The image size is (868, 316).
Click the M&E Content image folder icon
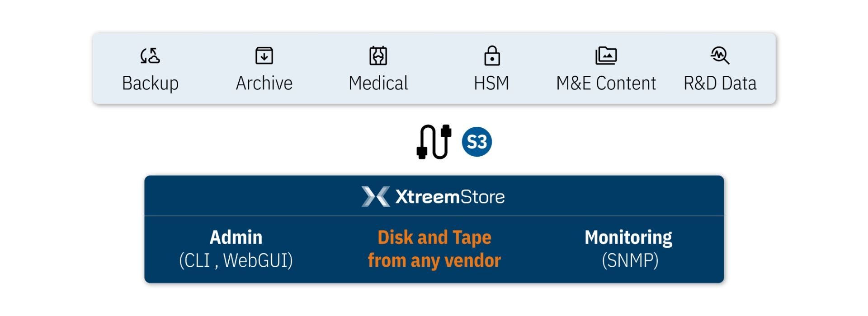click(606, 56)
